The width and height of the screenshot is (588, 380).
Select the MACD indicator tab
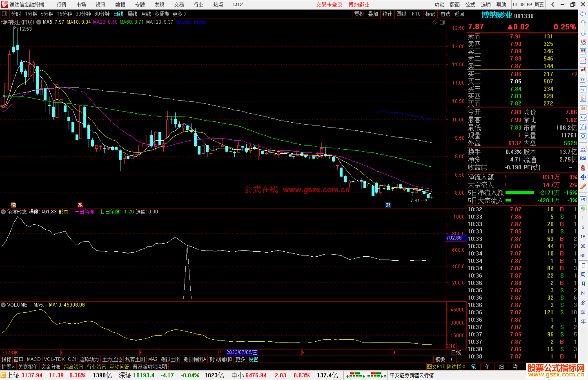pos(33,359)
